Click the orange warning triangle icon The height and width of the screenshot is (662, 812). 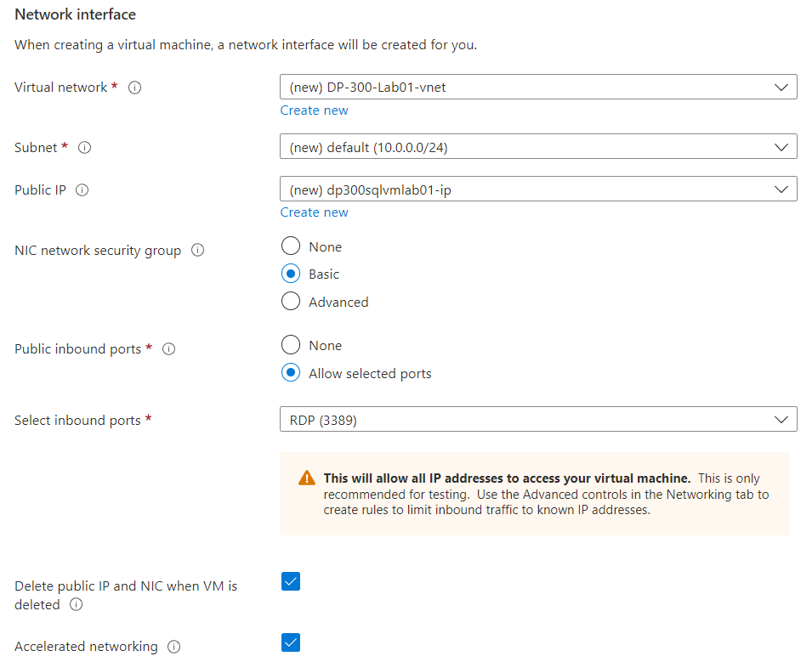(x=307, y=479)
